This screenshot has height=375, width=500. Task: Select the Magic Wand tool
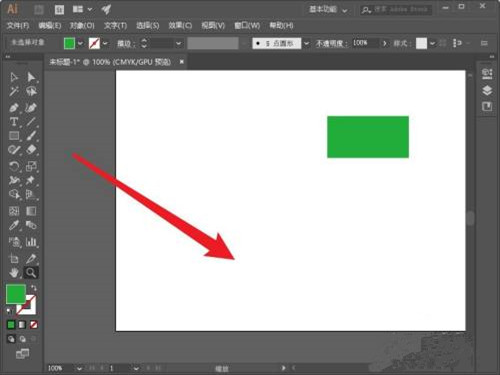[x=14, y=91]
